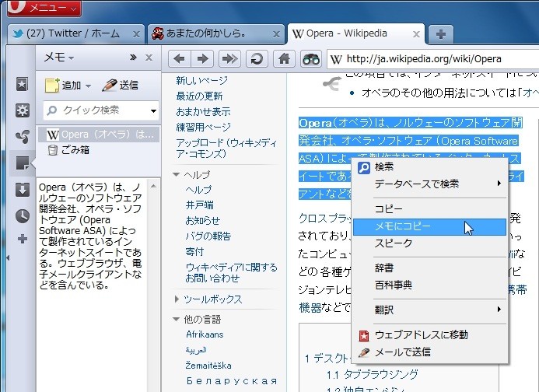The height and width of the screenshot is (392, 539).
Task: Open the バグの報告 link
Action: [208, 236]
